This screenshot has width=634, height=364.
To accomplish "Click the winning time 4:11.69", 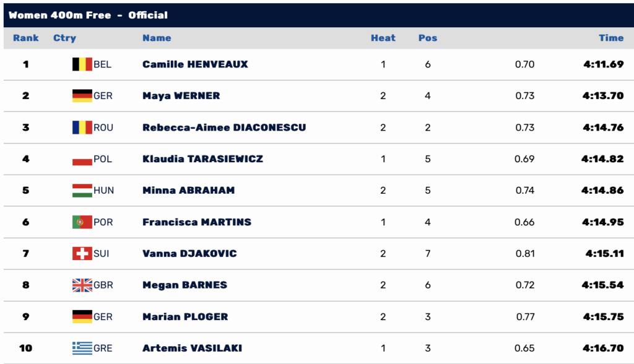I will [602, 64].
